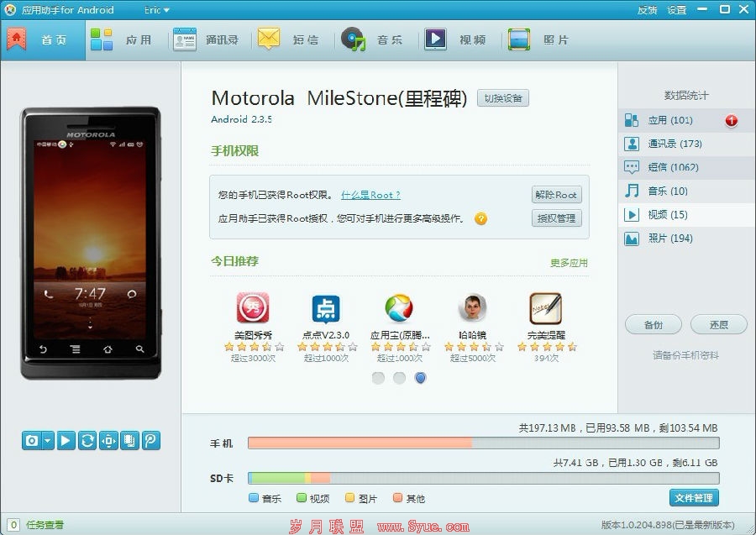The width and height of the screenshot is (756, 535).
Task: Expand the Eric account dropdown
Action: coord(157,9)
